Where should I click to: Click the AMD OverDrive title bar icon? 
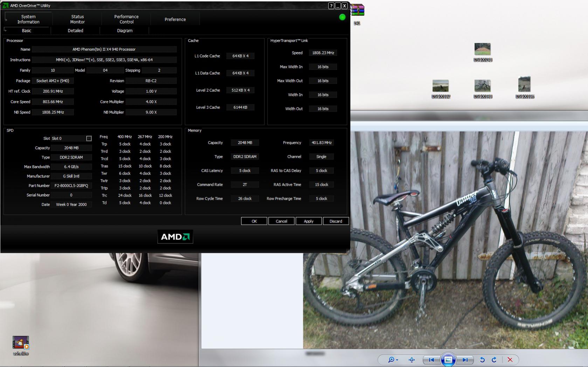[x=6, y=6]
